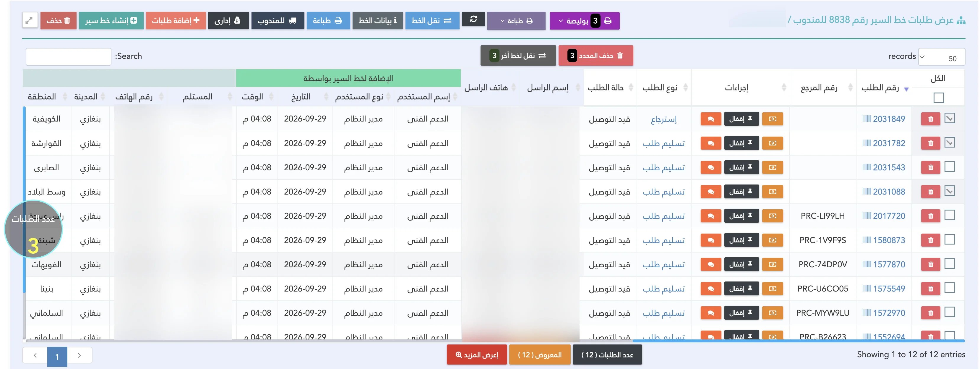The width and height of the screenshot is (980, 369).
Task: Check the checkbox for order 2017720
Action: (x=950, y=216)
